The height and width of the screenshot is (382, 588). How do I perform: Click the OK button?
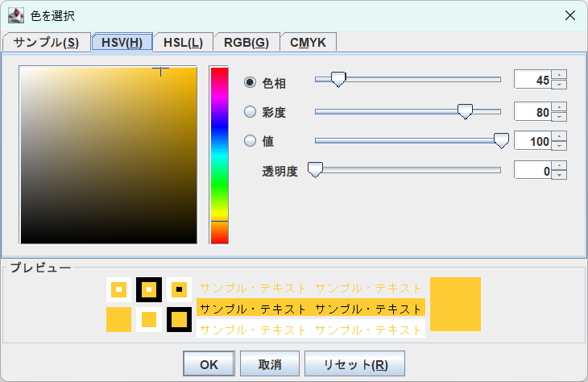[x=209, y=363]
